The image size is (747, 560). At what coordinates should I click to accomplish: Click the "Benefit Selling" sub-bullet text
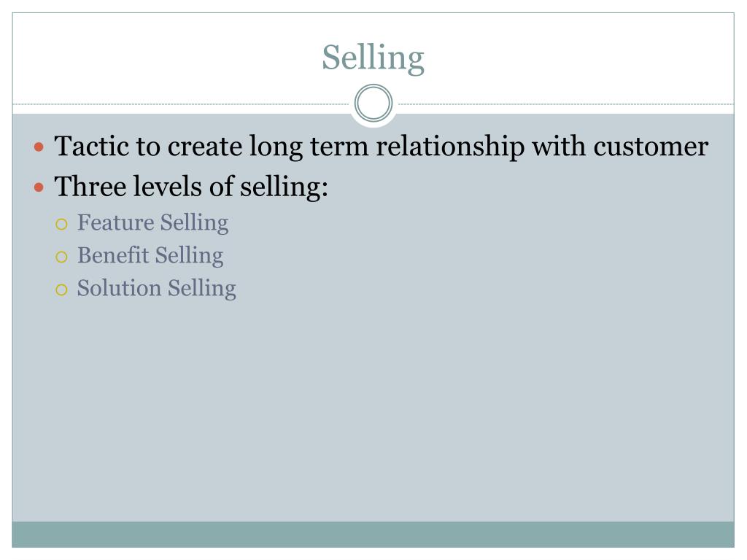pos(150,256)
